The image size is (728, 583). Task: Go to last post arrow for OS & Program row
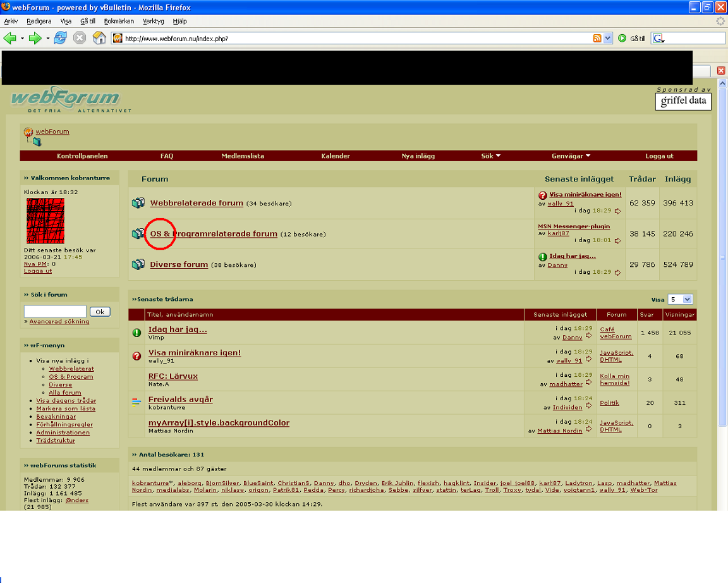point(617,241)
